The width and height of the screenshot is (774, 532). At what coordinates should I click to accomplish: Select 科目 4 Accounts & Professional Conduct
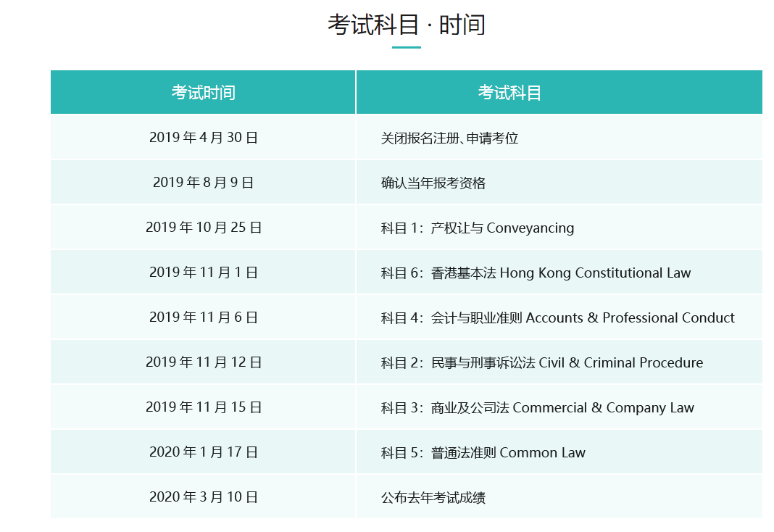[557, 317]
